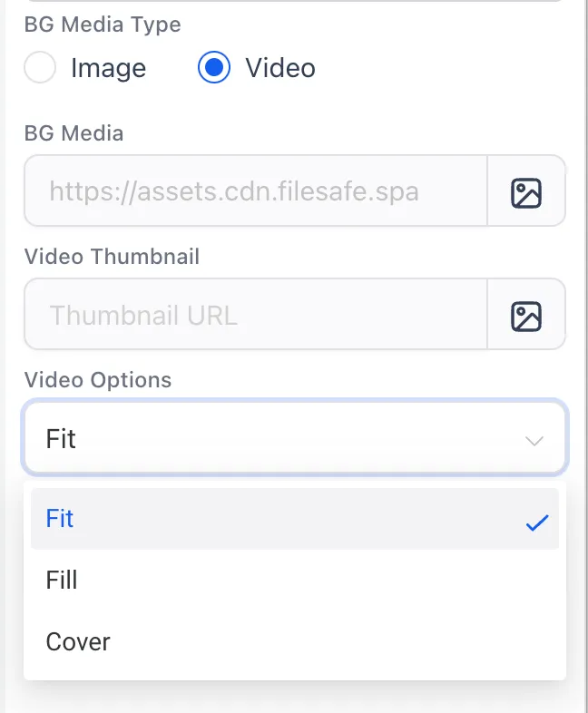The height and width of the screenshot is (713, 588).
Task: Click the Video Thumbnail label
Action: 112,257
